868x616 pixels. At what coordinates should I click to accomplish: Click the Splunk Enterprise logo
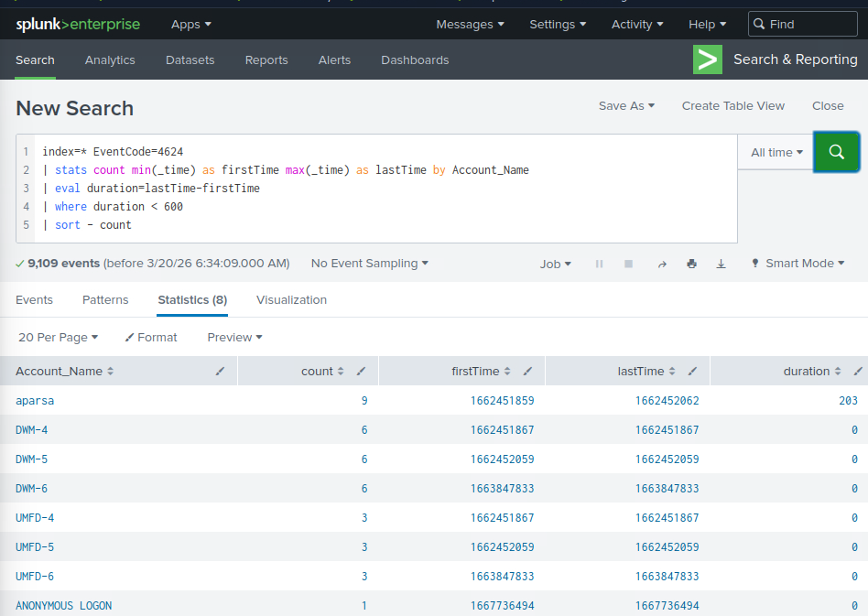[x=77, y=25]
